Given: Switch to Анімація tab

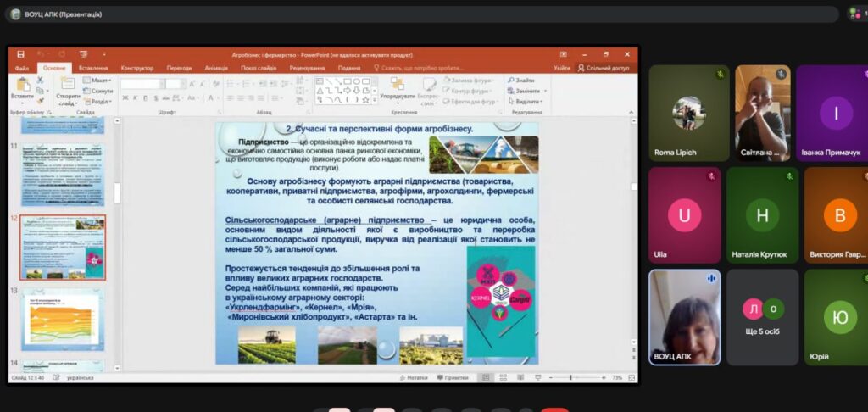Looking at the screenshot, I should click(216, 68).
